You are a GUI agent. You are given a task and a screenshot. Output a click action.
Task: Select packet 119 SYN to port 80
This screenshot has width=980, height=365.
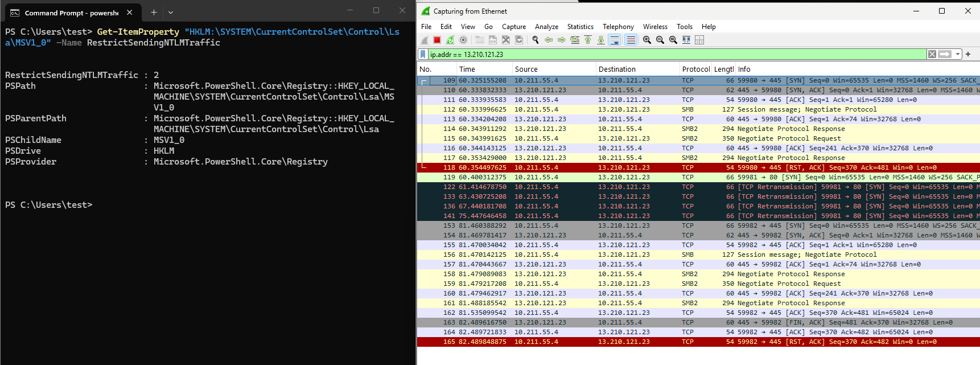698,177
